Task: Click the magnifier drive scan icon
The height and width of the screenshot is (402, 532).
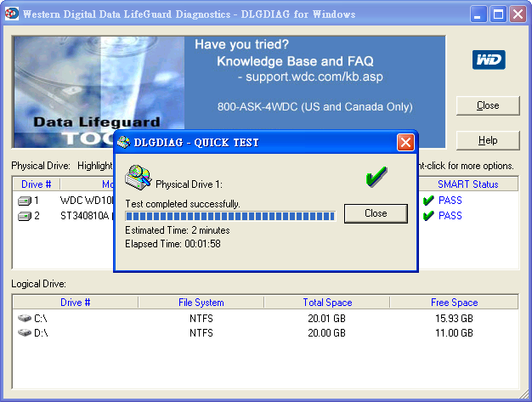Action: point(138,178)
